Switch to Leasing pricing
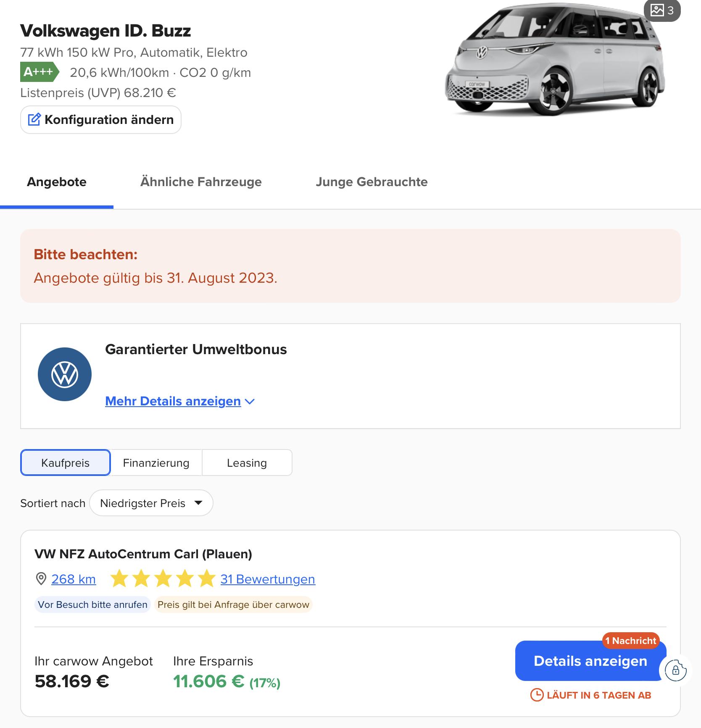This screenshot has width=701, height=728. click(247, 463)
